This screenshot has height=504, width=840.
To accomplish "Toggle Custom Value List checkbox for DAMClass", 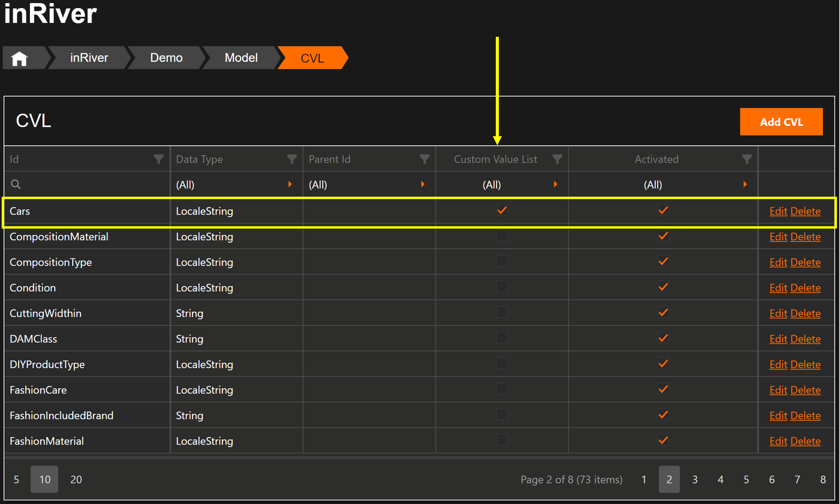I will coord(502,338).
